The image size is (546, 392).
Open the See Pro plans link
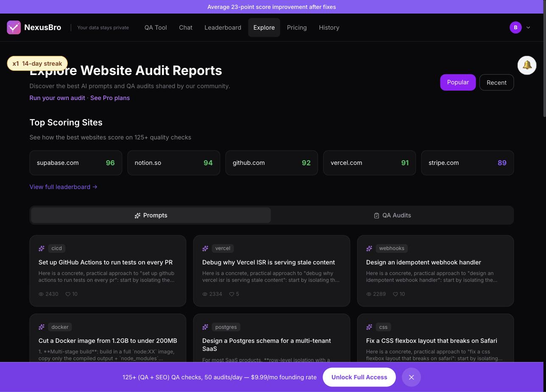(x=110, y=98)
